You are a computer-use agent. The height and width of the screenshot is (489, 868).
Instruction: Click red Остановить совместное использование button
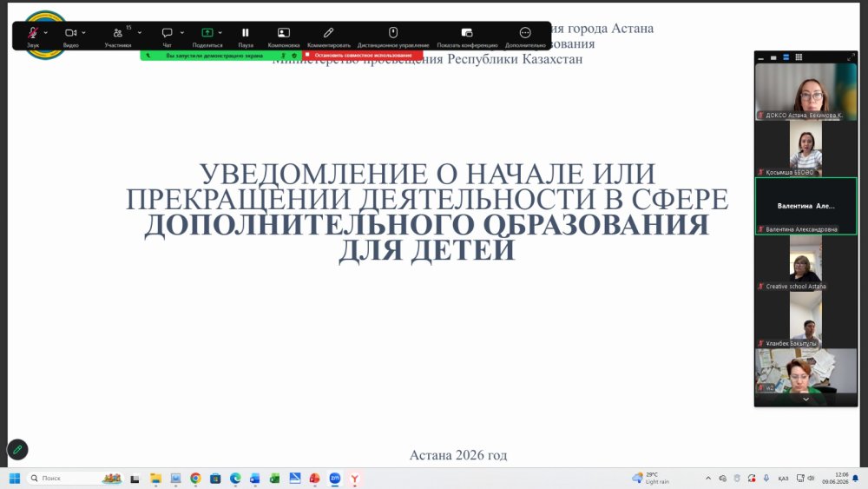pyautogui.click(x=363, y=56)
